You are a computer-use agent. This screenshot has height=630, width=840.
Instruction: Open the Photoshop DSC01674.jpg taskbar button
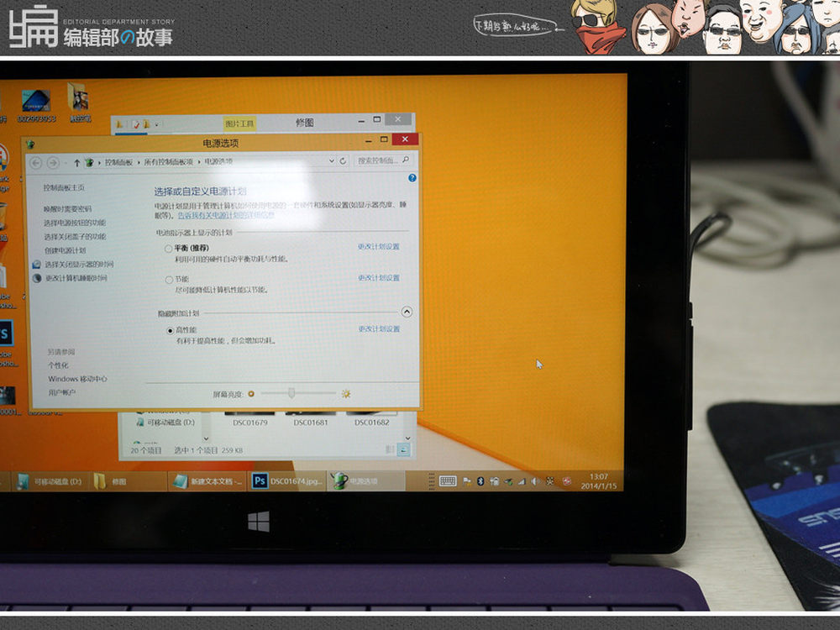coord(287,481)
